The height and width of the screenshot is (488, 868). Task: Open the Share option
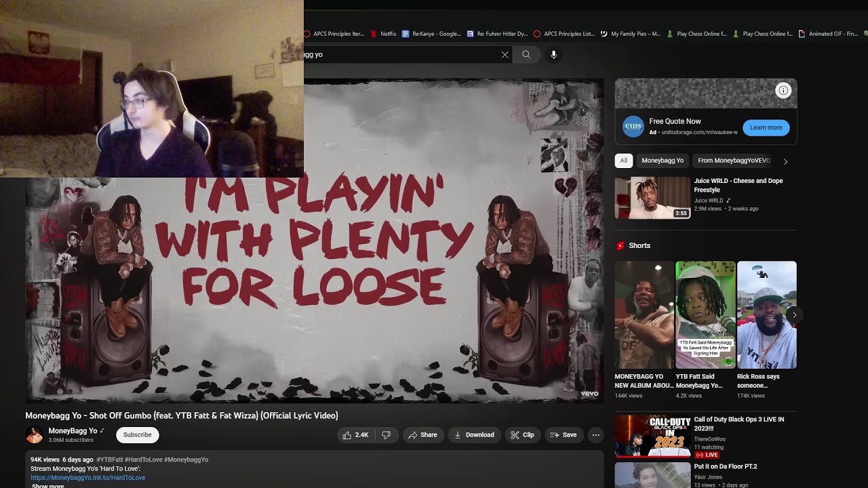pyautogui.click(x=422, y=435)
